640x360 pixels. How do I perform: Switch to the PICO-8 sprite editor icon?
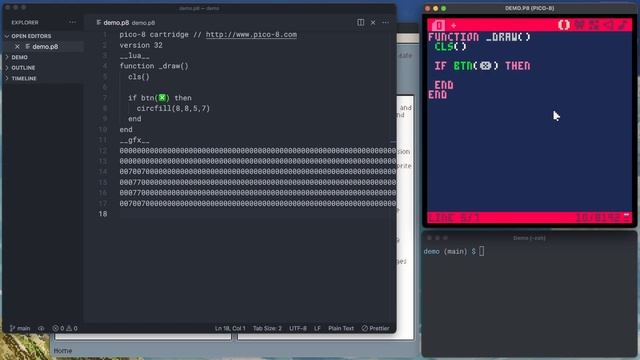tap(579, 25)
